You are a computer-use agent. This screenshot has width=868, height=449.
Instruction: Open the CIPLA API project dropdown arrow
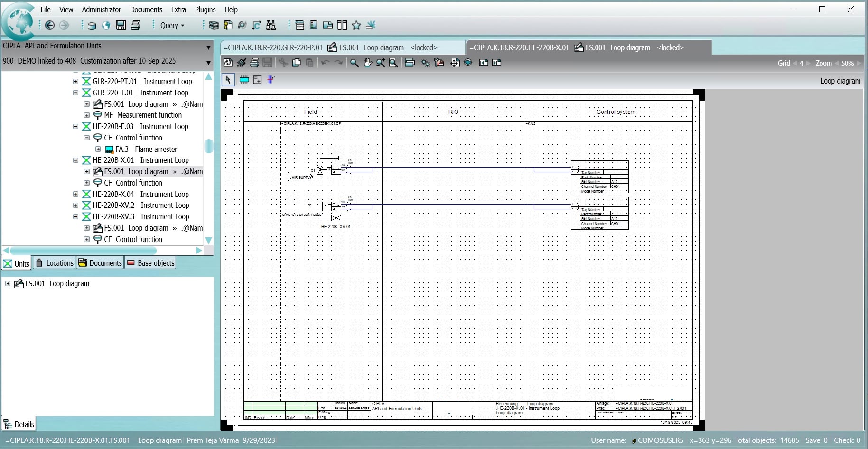pos(208,47)
